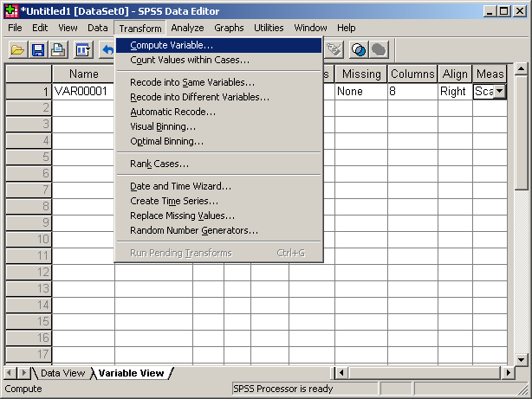Click the Missing cell showing None

click(x=360, y=91)
